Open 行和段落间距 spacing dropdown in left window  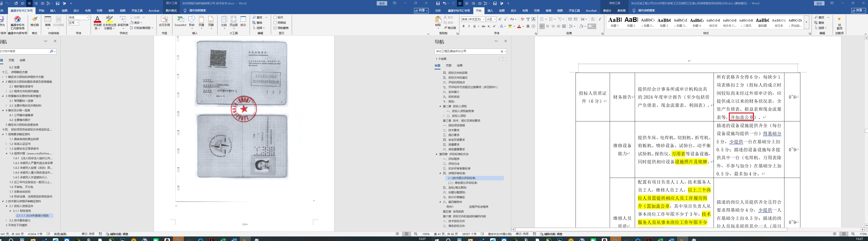pyautogui.click(x=141, y=28)
